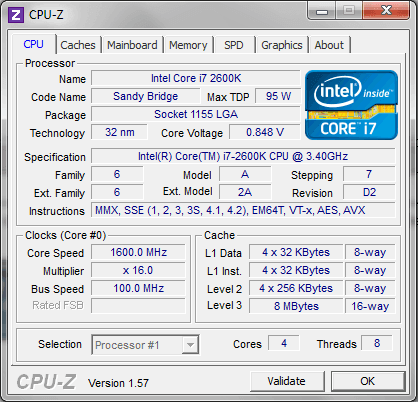This screenshot has height=402, width=418.
Task: Click the Validate button
Action: (287, 381)
